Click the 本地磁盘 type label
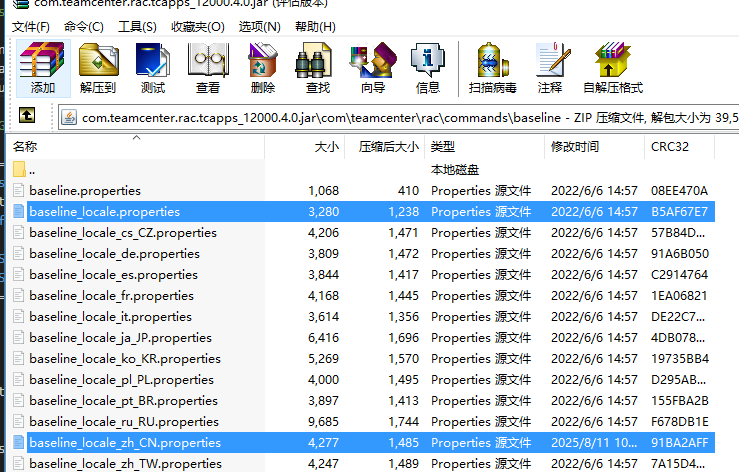The width and height of the screenshot is (739, 472). (455, 169)
